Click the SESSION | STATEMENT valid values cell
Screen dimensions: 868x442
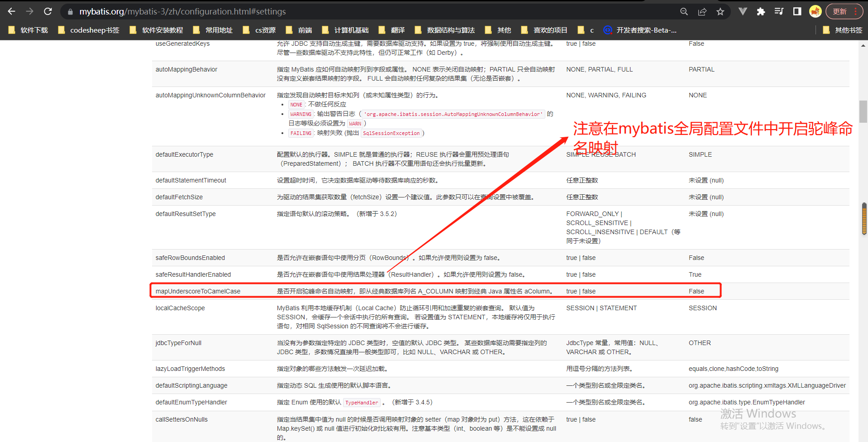(601, 308)
